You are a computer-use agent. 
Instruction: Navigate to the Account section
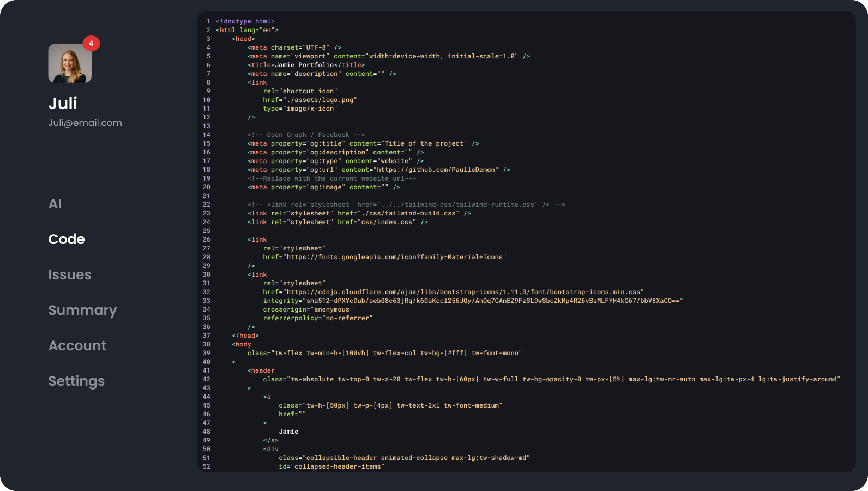pyautogui.click(x=77, y=346)
